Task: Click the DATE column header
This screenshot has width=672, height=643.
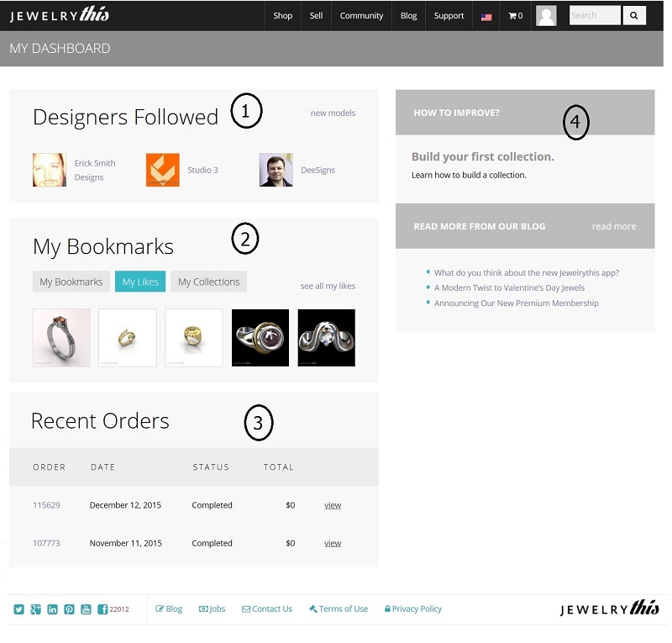Action: [x=102, y=467]
